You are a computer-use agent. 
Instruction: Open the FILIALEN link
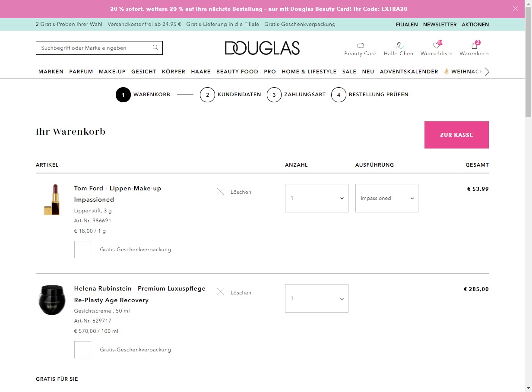tap(407, 25)
